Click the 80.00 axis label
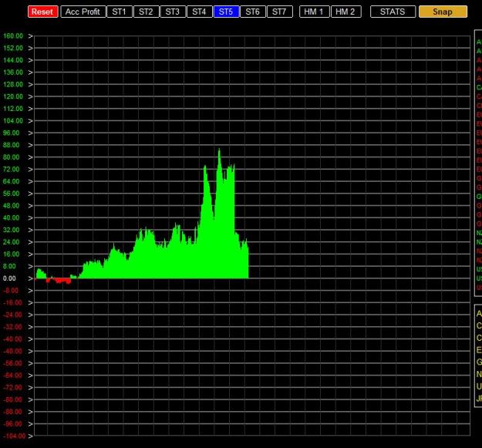 [11, 157]
